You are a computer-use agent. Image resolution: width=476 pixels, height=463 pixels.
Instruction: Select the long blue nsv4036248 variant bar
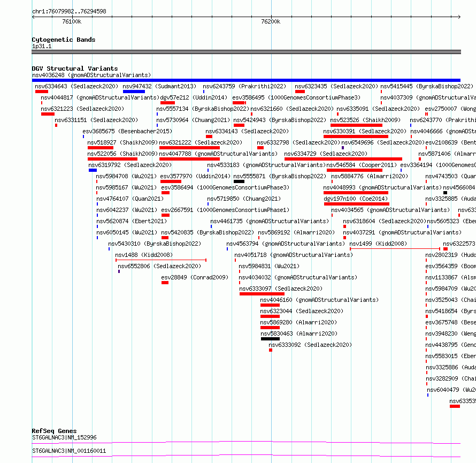[246, 80]
